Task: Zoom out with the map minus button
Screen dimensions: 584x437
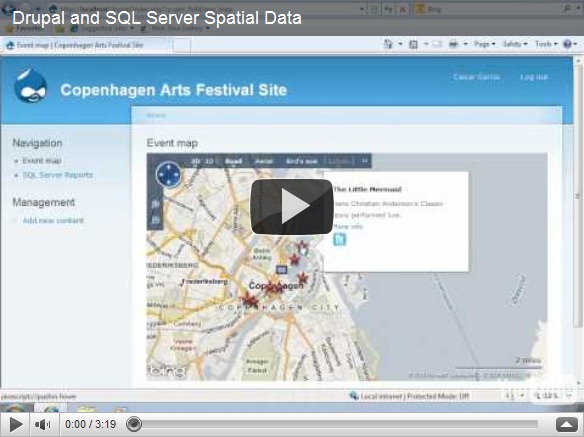Action: (156, 220)
